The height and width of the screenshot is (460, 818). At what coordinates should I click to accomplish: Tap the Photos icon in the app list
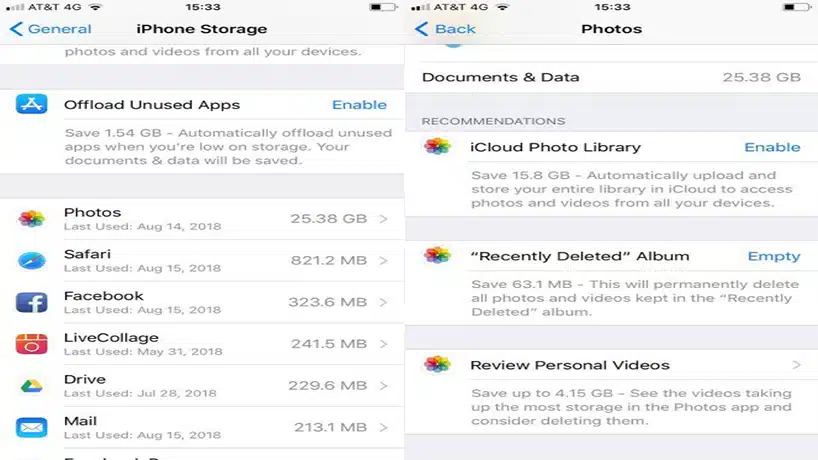coord(31,219)
